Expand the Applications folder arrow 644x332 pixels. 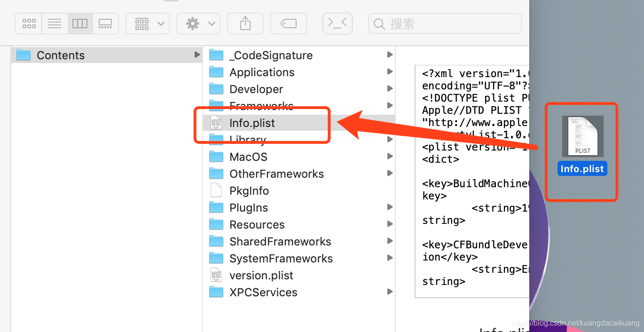click(390, 71)
